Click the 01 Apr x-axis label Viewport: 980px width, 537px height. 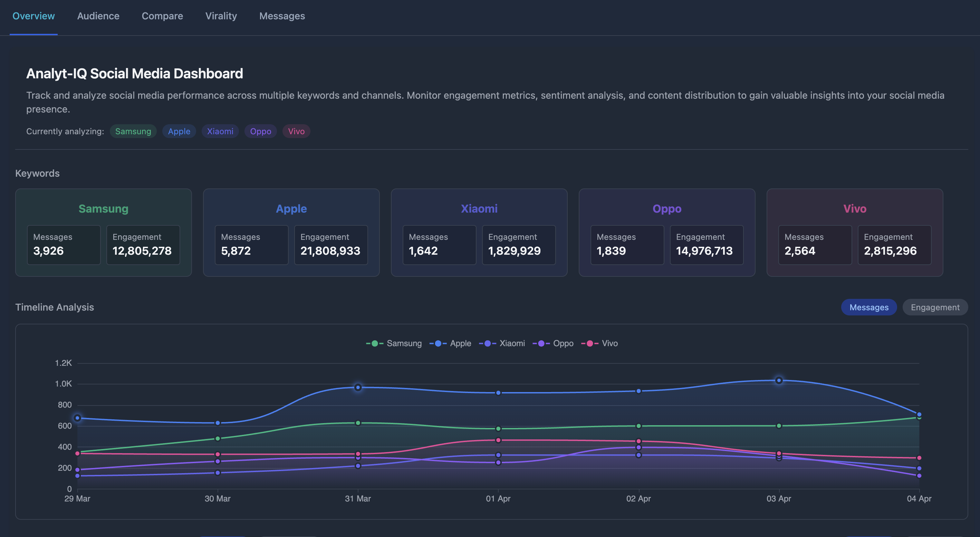(498, 499)
